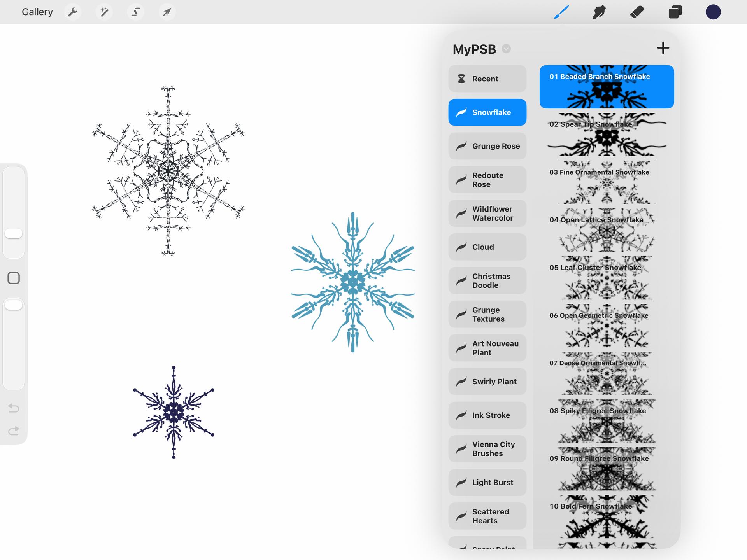
Task: Tap the small navy snowflake on canvas
Action: pos(174,412)
